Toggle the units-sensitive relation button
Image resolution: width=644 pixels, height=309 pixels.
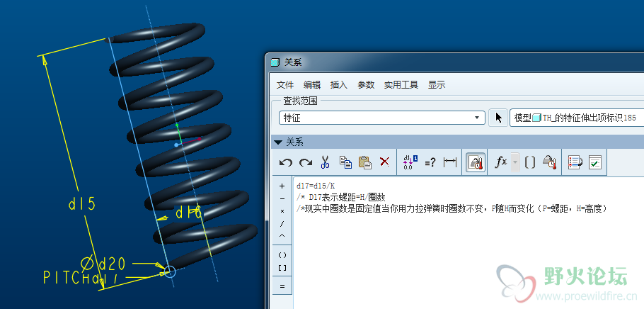pyautogui.click(x=476, y=162)
